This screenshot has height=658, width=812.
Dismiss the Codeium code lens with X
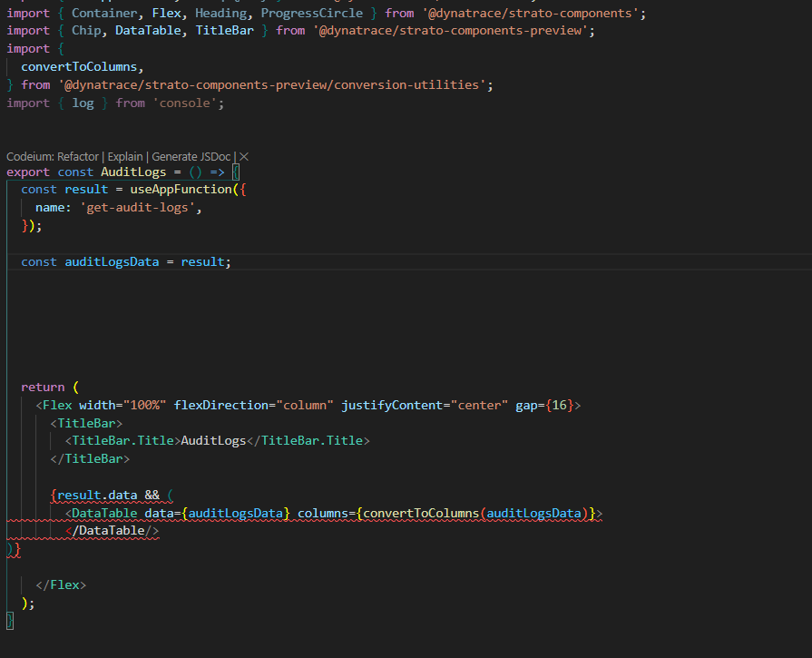pos(243,156)
